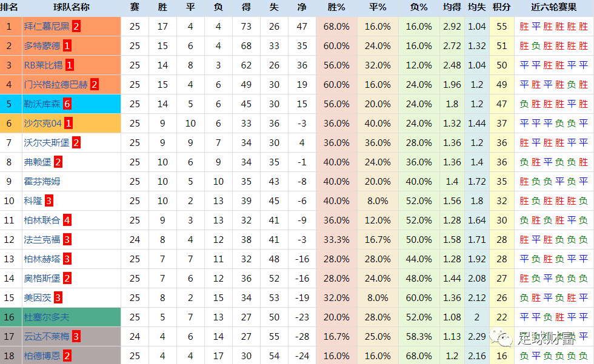Open the 霍芬海姆 team link

click(42, 182)
